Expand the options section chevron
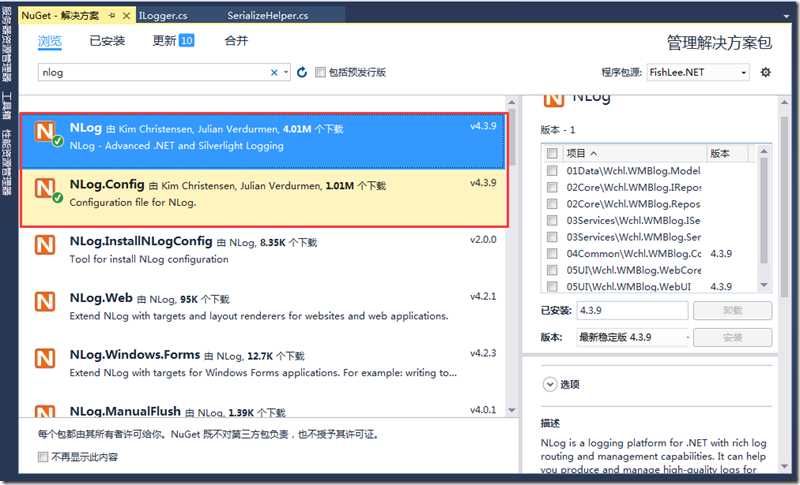The width and height of the screenshot is (800, 485). coord(549,384)
